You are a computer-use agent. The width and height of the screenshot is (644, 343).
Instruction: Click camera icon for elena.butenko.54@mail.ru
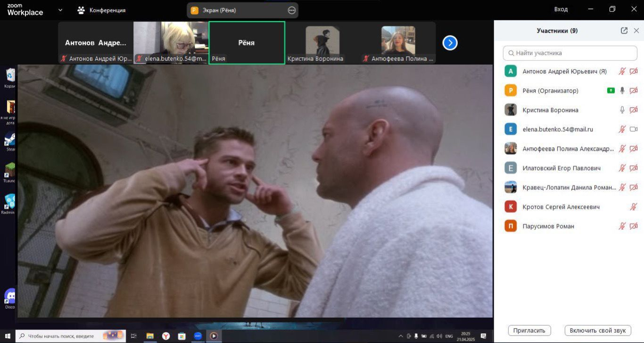[634, 129]
